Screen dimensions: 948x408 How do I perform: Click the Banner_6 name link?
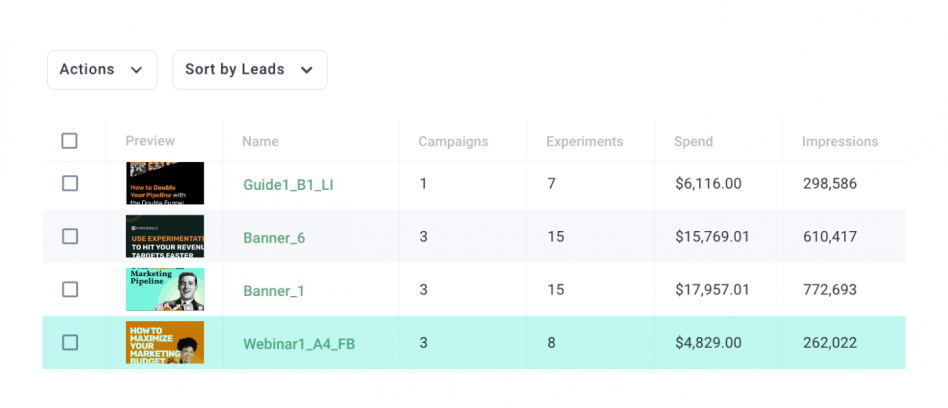coord(274,238)
